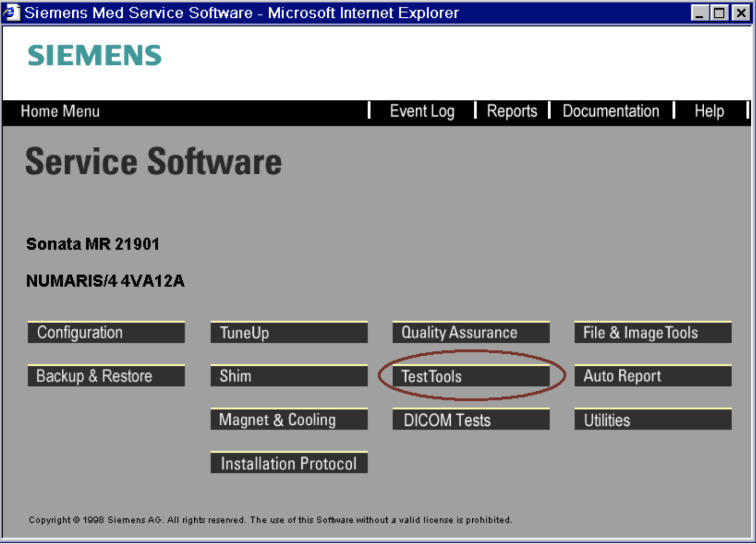Click the Help menu item
The width and height of the screenshot is (756, 544).
[x=709, y=111]
